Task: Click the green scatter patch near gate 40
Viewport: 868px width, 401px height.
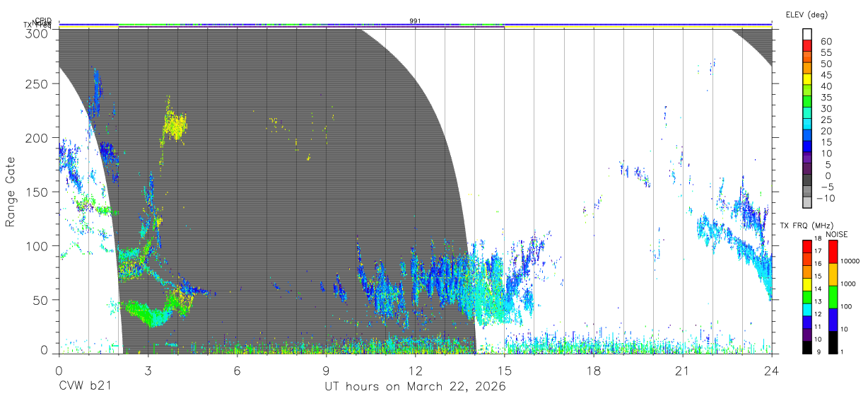Action: click(x=146, y=312)
